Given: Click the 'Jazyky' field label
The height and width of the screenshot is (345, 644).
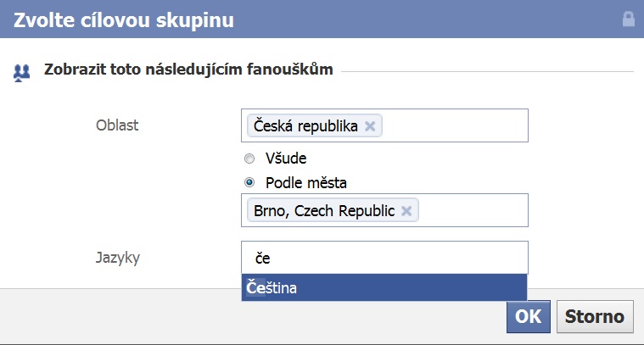Looking at the screenshot, I should point(118,258).
